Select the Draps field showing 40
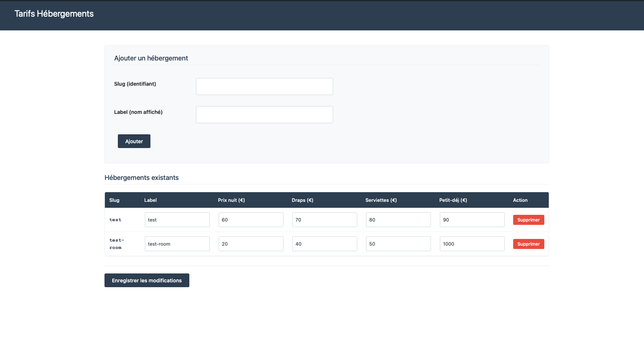Image resolution: width=644 pixels, height=351 pixels. pos(325,243)
